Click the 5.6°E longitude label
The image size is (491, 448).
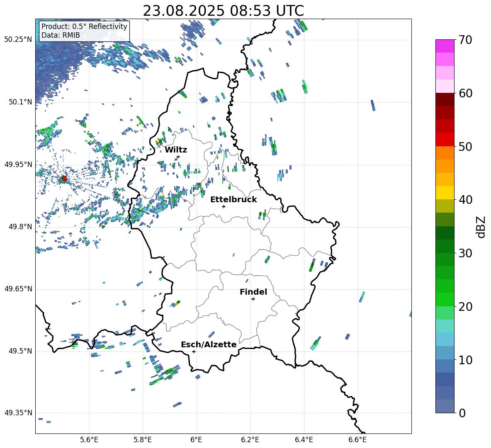[x=89, y=440]
